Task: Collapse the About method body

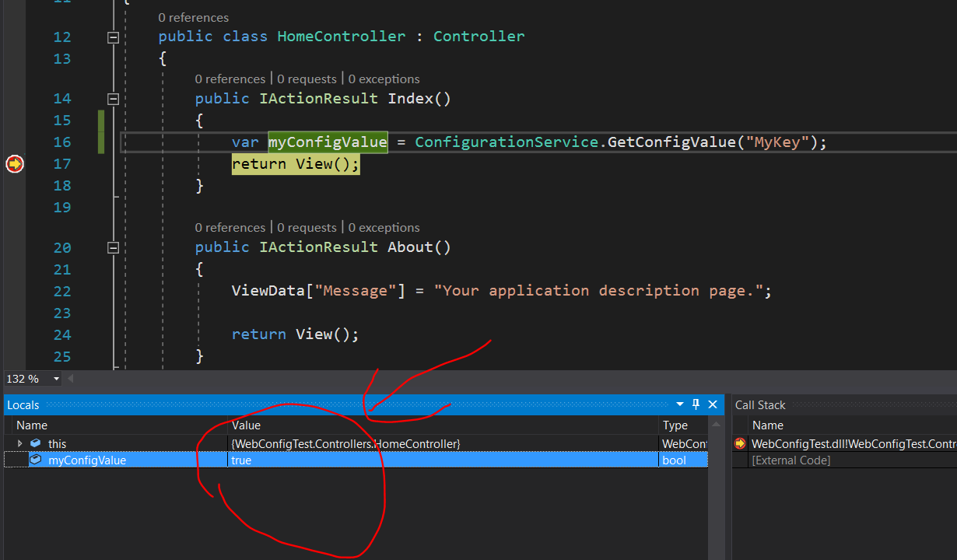Action: 113,247
